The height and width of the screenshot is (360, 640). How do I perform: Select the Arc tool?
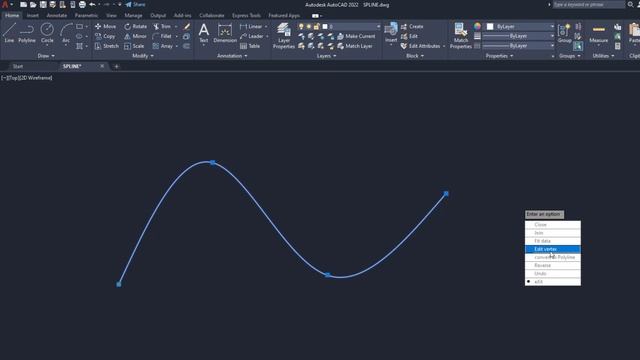(x=66, y=33)
